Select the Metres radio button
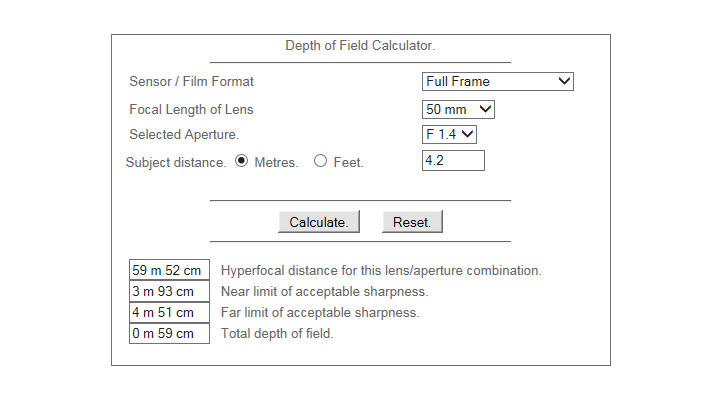Image resolution: width=728 pixels, height=404 pixels. 242,161
